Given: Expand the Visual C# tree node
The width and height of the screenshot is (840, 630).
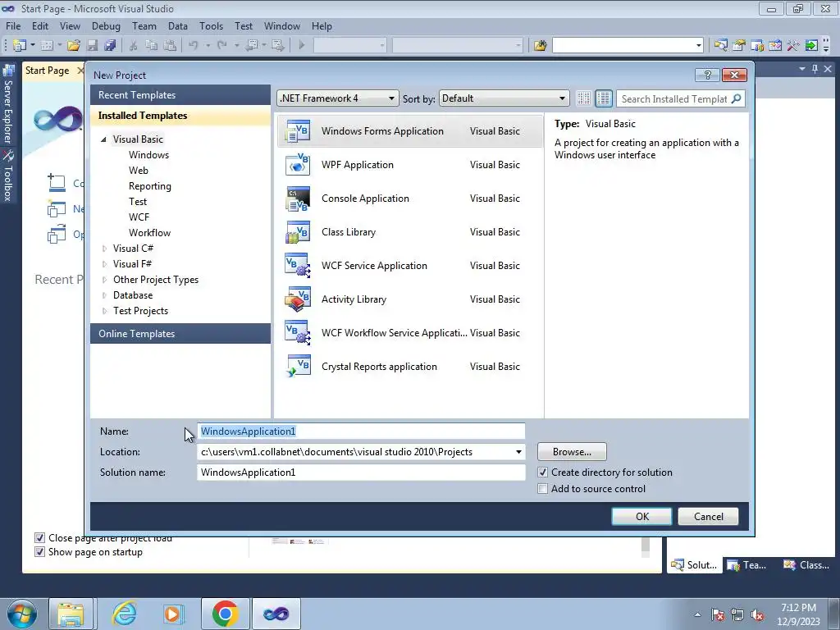Looking at the screenshot, I should pyautogui.click(x=104, y=249).
